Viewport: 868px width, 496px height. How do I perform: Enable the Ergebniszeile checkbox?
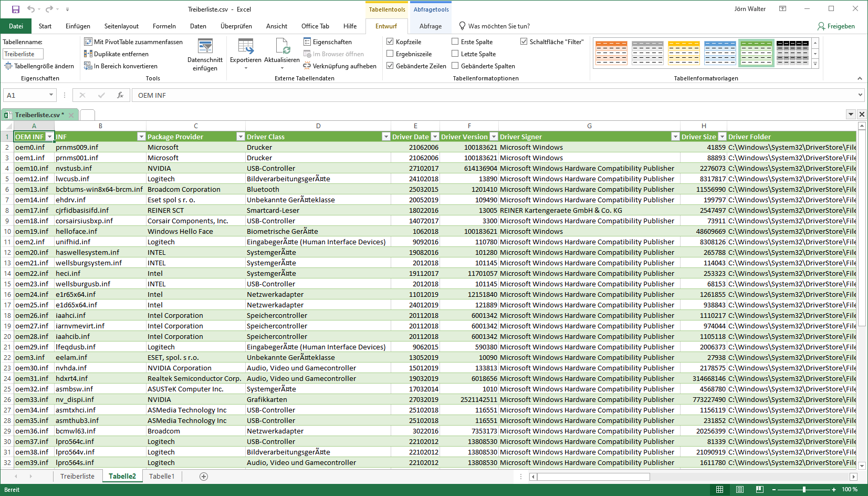(390, 54)
